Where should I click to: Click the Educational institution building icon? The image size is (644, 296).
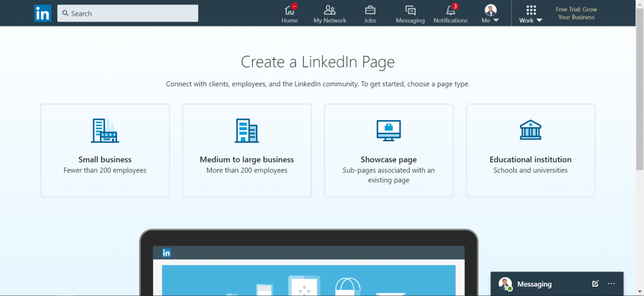[x=530, y=130]
